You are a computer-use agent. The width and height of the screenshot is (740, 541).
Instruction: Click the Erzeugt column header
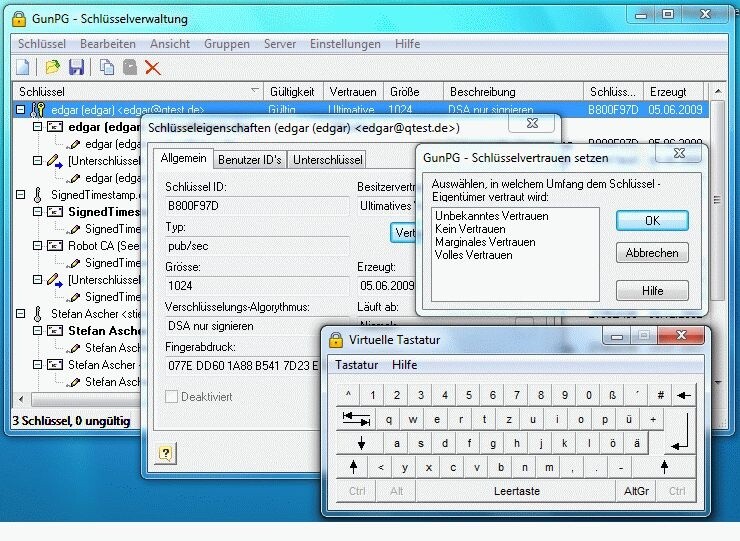[x=673, y=92]
